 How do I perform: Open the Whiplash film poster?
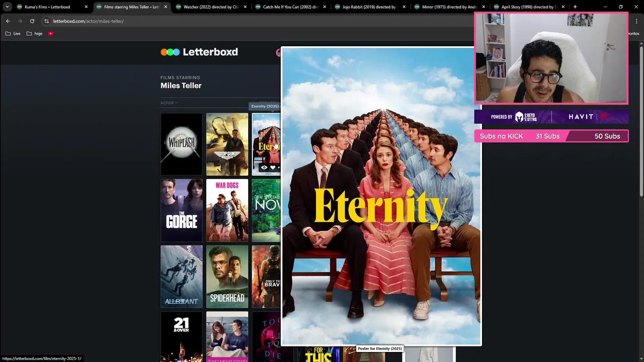coord(181,144)
